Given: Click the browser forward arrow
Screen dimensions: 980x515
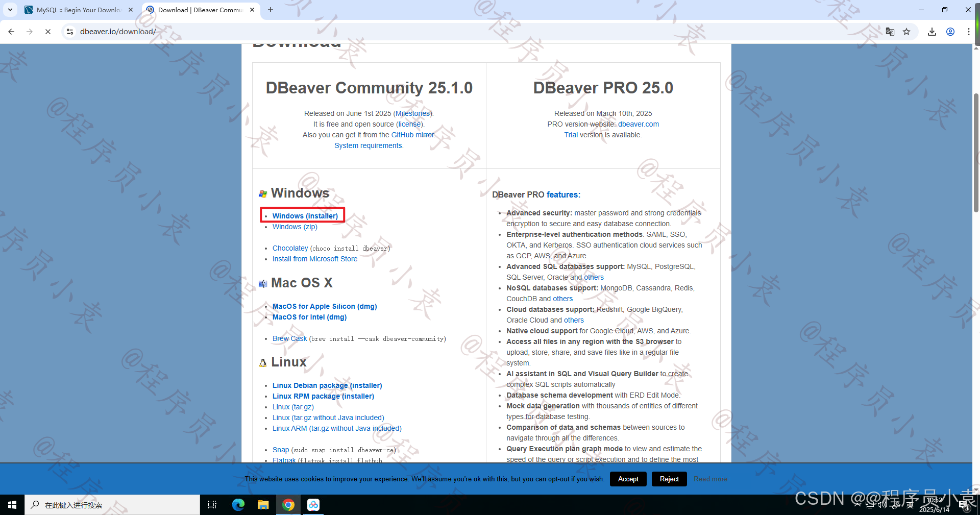Looking at the screenshot, I should [30, 32].
